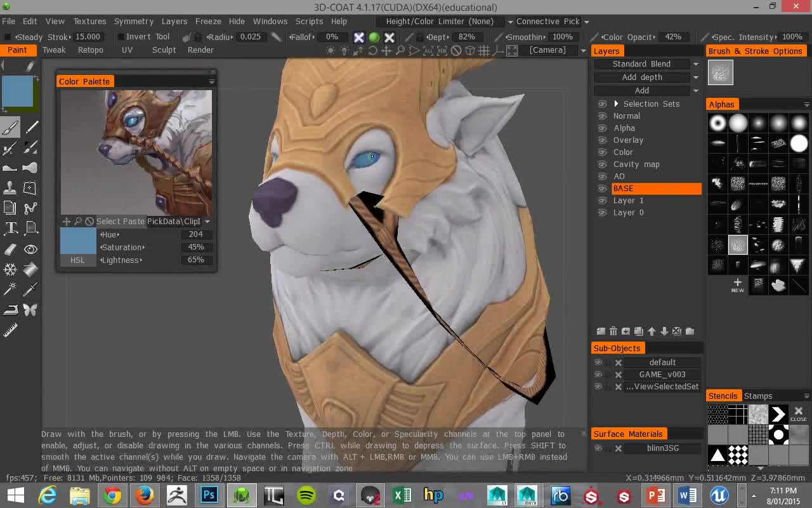Toggle visibility of the Normal layer
This screenshot has width=812, height=508.
[x=602, y=116]
